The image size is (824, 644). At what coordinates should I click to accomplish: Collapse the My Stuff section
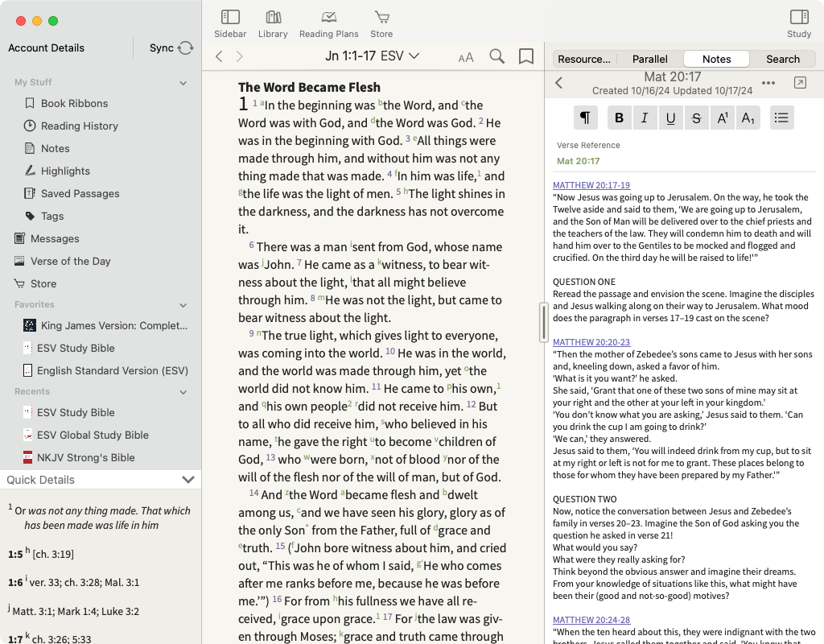(x=183, y=83)
